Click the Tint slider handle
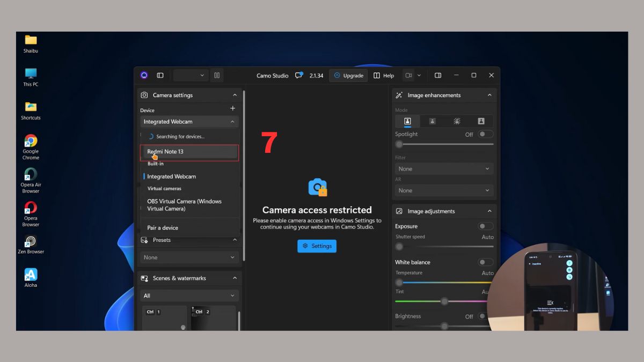644x362 pixels. coord(444,301)
